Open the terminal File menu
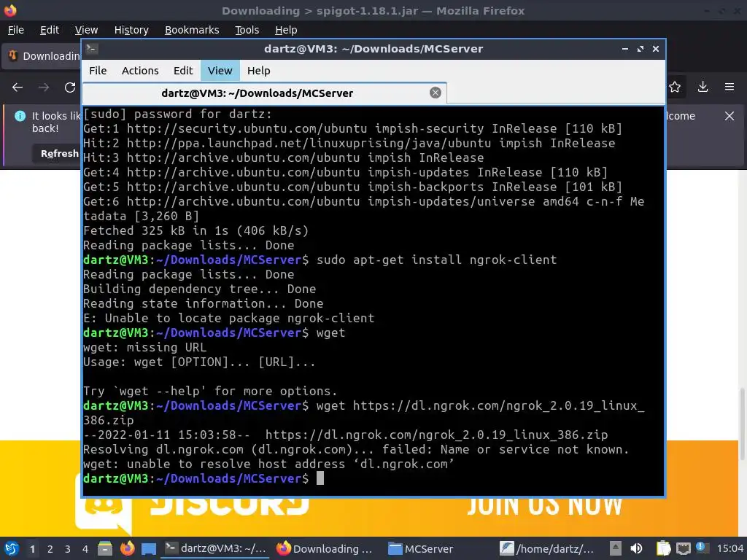This screenshot has height=560, width=747. [98, 71]
